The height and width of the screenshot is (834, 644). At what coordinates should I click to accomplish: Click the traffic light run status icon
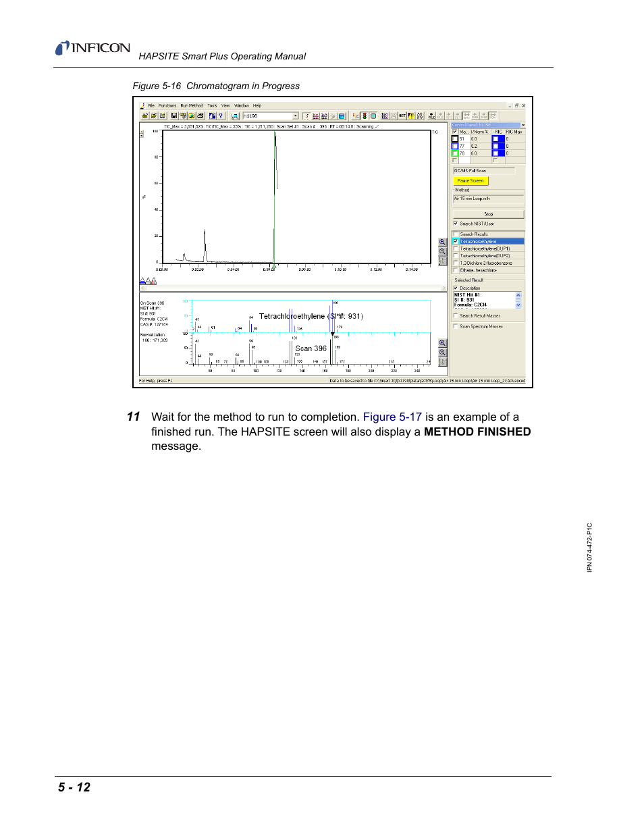pyautogui.click(x=365, y=116)
